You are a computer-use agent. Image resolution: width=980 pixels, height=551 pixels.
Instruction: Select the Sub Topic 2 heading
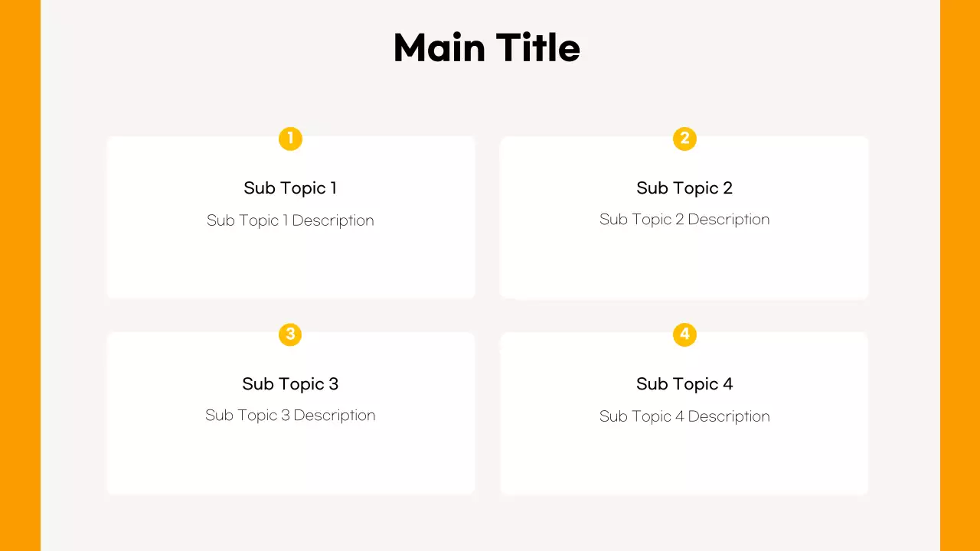[x=684, y=188]
